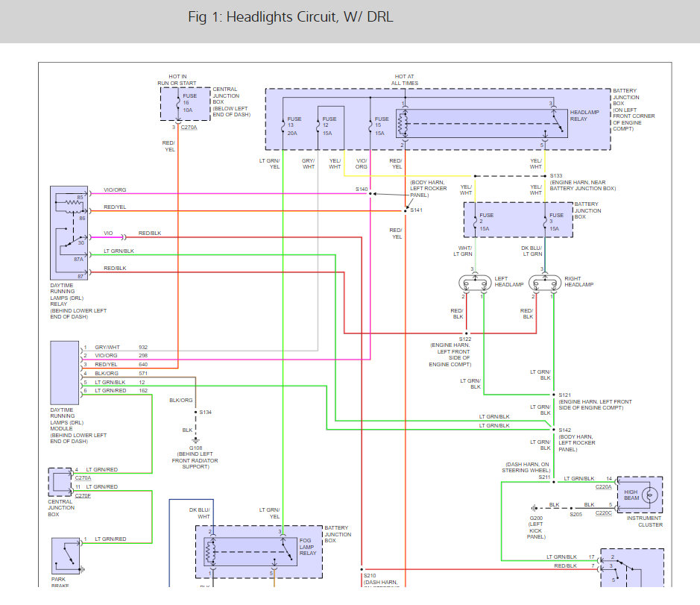Viewport: 700px width, 605px height.
Task: Select the 'FUSE 13 20A' label
Action: [294, 126]
